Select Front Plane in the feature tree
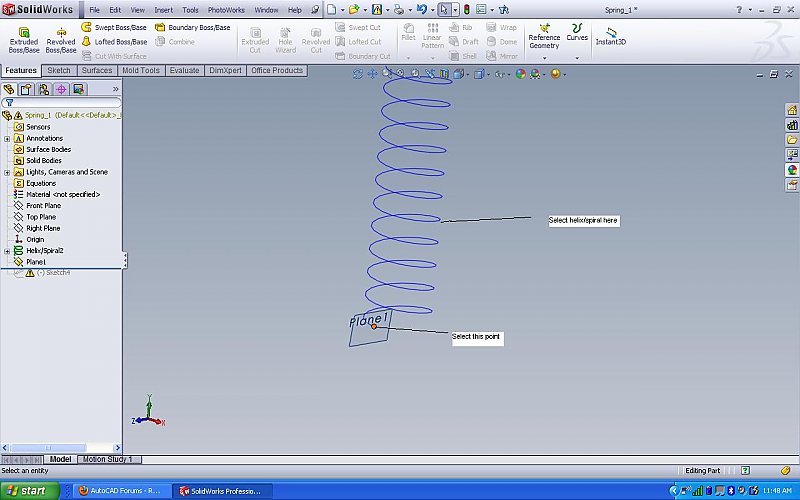This screenshot has width=800, height=500. pos(43,206)
